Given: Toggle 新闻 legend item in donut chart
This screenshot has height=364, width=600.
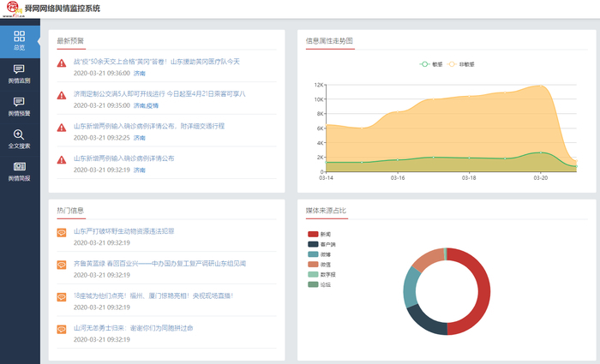Looking at the screenshot, I should pos(318,233).
